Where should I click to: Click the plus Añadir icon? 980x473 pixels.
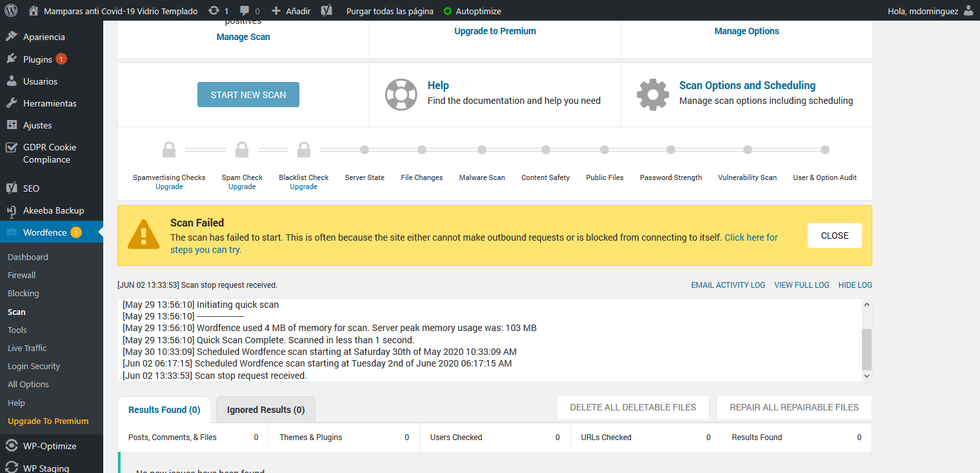(x=276, y=11)
